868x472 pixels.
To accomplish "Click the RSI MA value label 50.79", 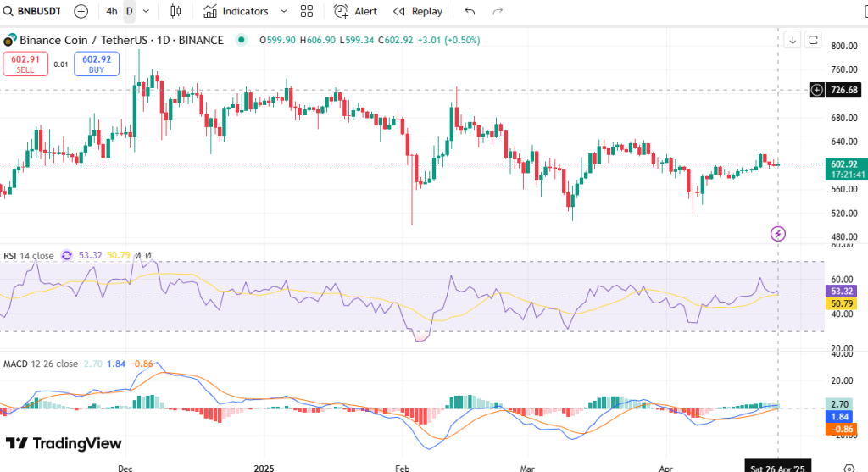I will click(x=842, y=303).
